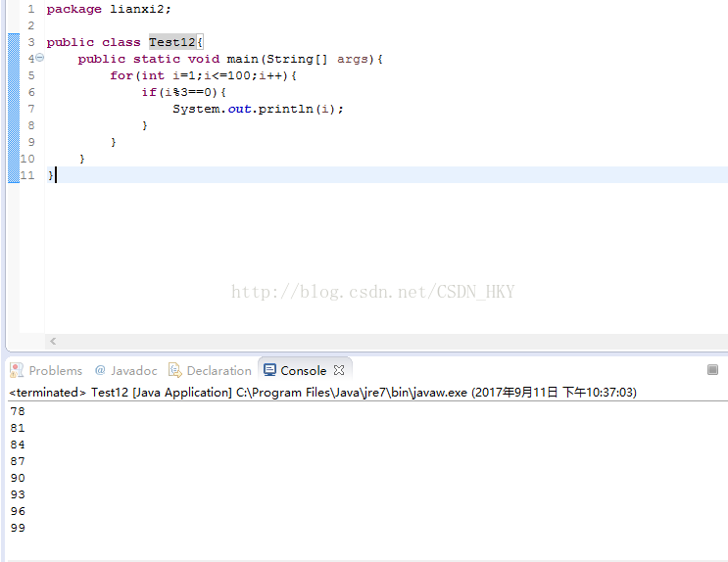
Task: Click console output value 84
Action: pos(18,445)
